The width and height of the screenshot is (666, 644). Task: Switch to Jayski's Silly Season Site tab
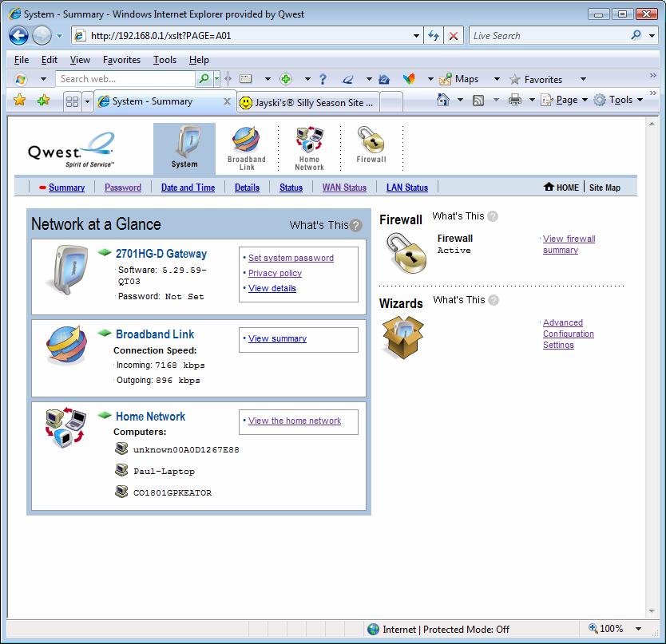307,103
